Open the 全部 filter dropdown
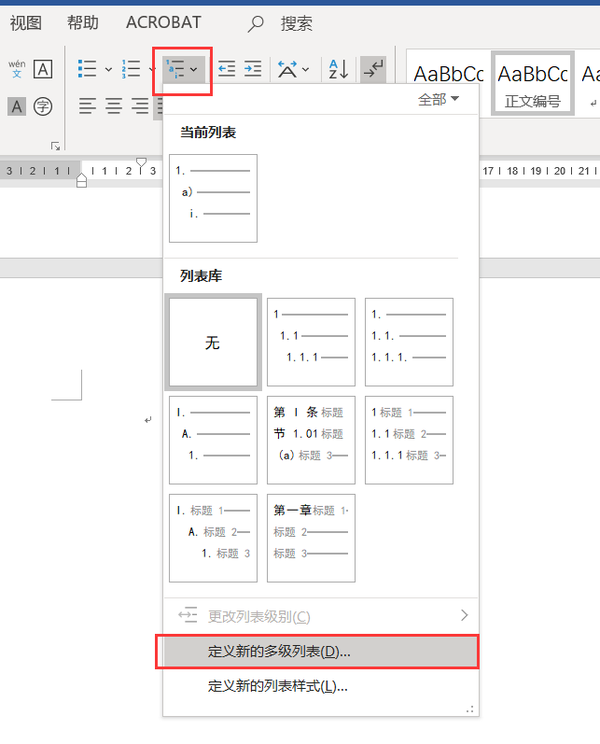The image size is (600, 744). click(x=438, y=99)
